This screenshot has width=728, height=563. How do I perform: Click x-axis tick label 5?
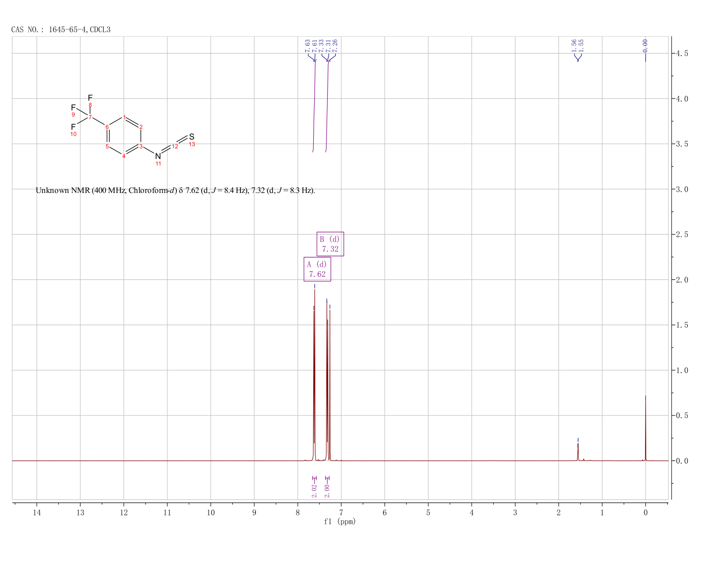[428, 513]
